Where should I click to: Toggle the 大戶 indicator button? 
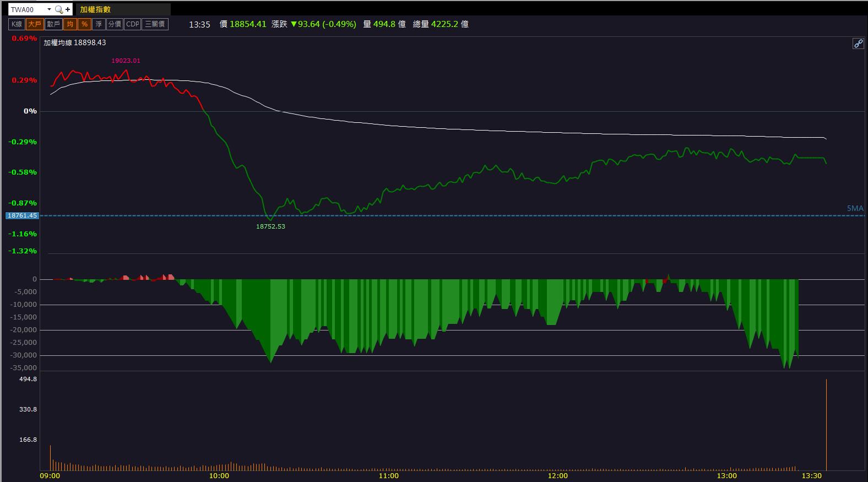pos(35,24)
